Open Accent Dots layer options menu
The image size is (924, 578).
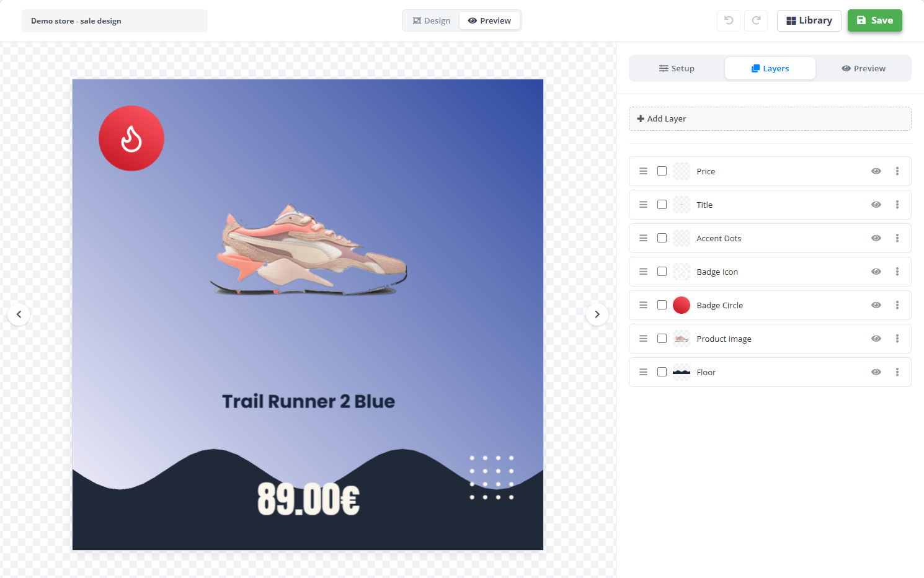coord(897,238)
